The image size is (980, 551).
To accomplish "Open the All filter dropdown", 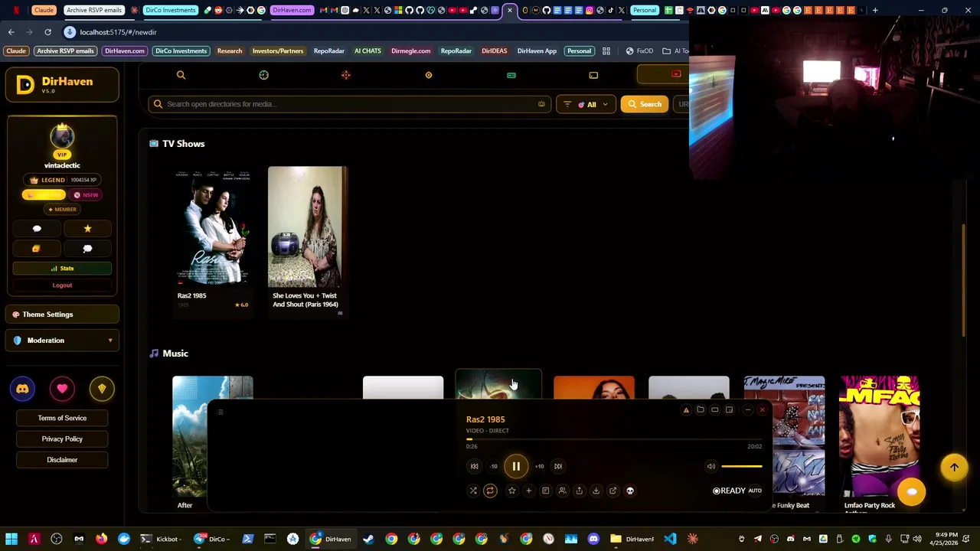I will tap(586, 104).
